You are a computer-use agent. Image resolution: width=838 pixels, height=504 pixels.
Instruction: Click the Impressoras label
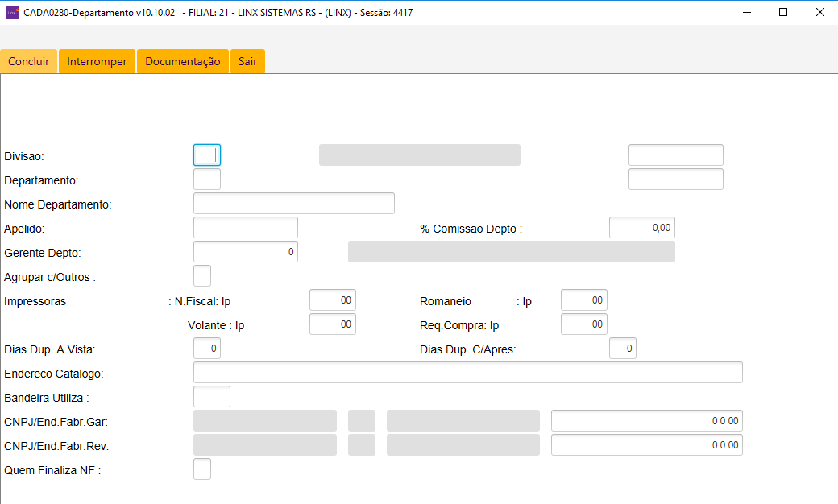[x=35, y=301]
